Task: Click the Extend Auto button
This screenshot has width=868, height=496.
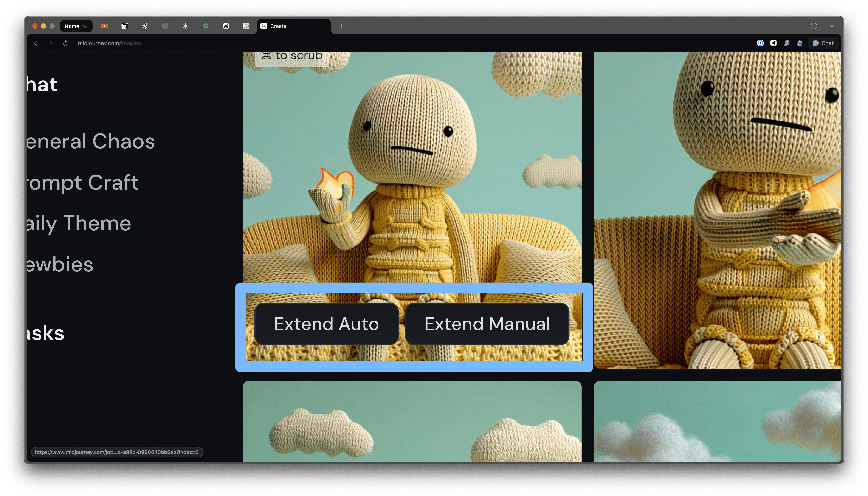Action: (326, 324)
